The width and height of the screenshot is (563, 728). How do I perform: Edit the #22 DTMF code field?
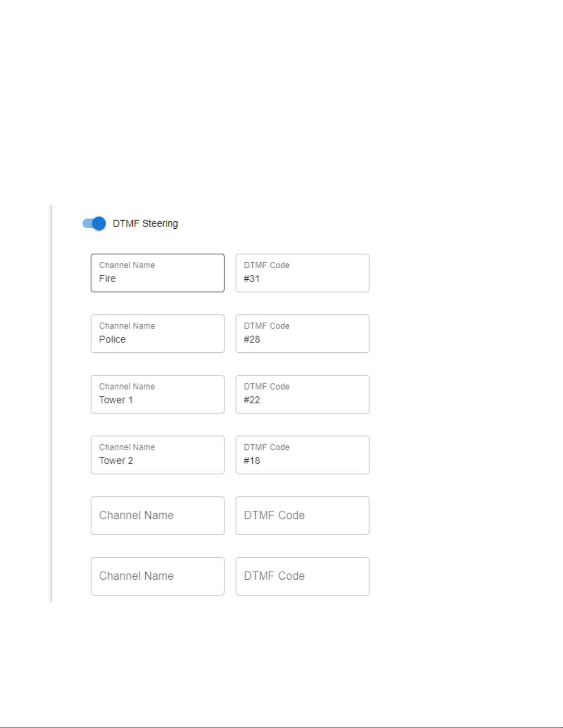coord(302,394)
